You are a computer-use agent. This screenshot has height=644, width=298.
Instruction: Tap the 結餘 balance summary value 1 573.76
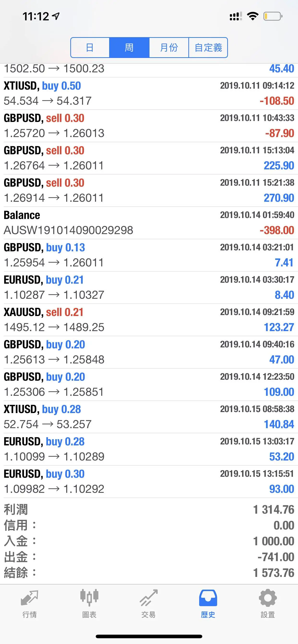(x=274, y=573)
